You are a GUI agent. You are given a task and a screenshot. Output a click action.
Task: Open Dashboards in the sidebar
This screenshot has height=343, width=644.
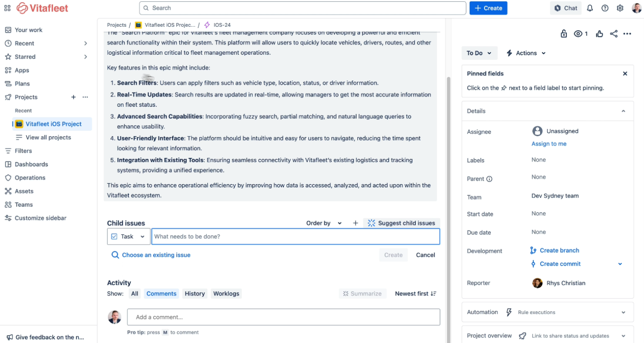tap(31, 164)
